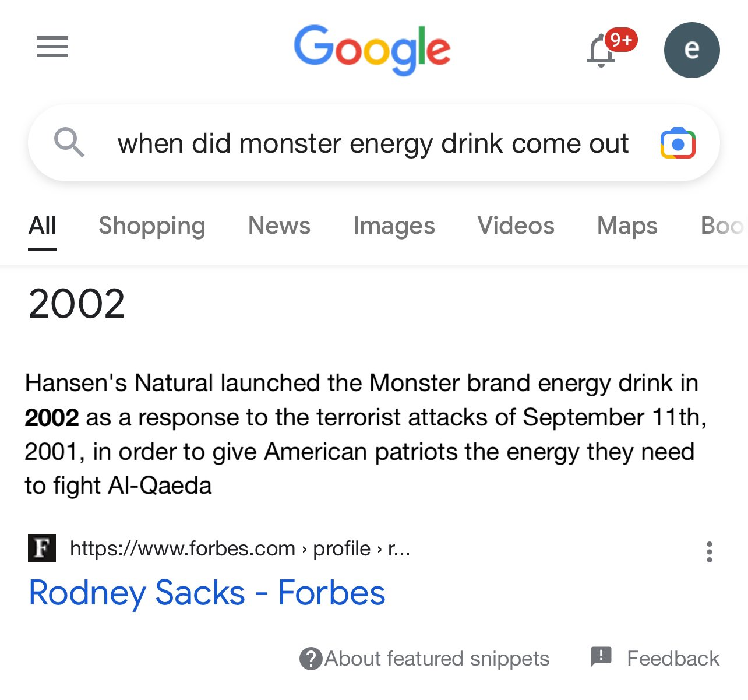Select the All tab
This screenshot has width=748, height=700.
click(x=43, y=226)
